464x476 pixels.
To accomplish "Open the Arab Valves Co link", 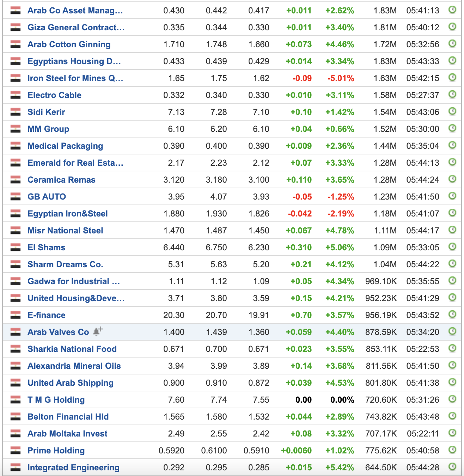I will click(x=59, y=332).
